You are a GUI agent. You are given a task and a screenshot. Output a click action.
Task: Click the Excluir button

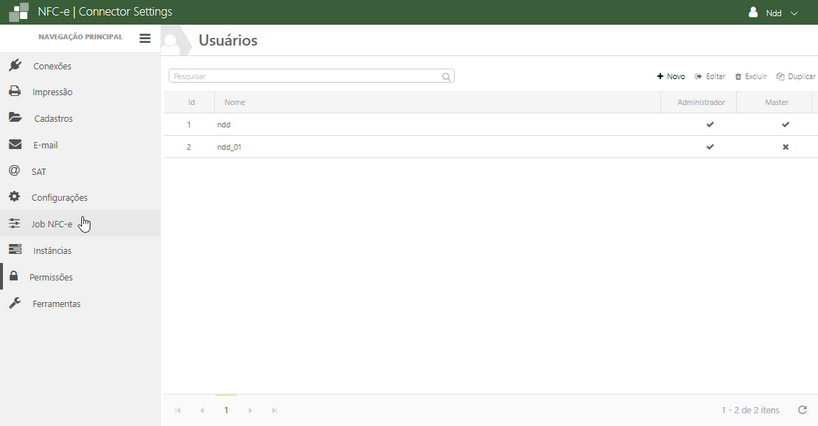[x=751, y=76]
